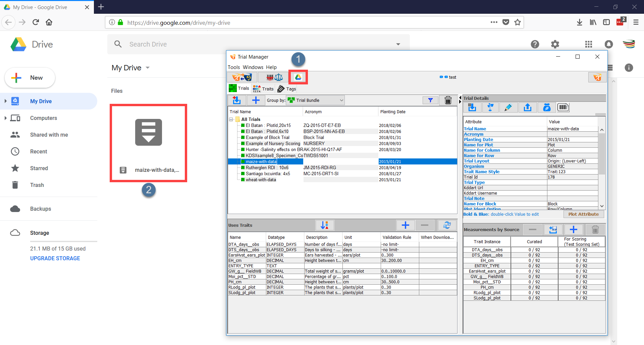Click the barcode icon in Trial Details

point(563,108)
